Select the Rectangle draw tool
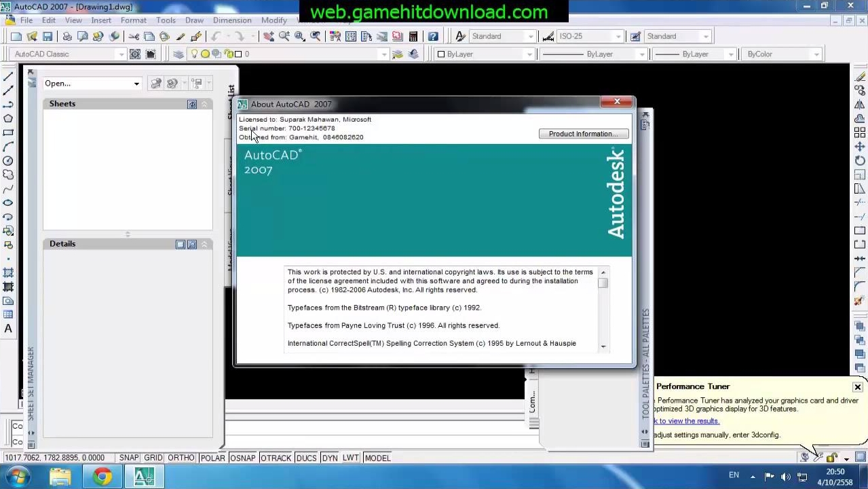The height and width of the screenshot is (489, 868). click(x=8, y=132)
